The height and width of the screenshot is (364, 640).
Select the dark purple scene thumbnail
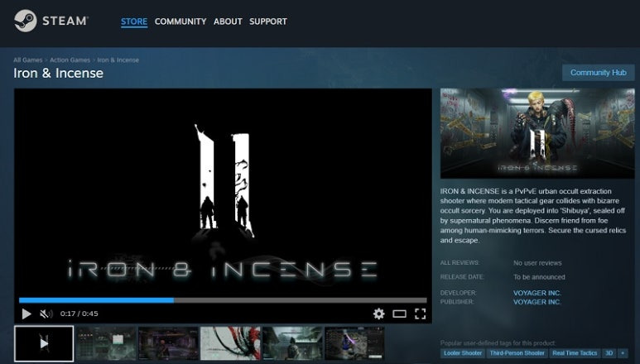(x=168, y=343)
